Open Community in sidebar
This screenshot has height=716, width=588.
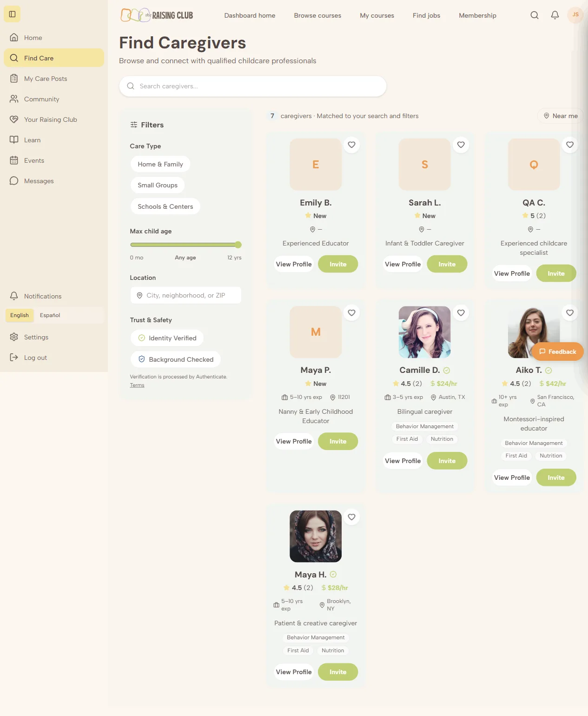[x=54, y=99]
